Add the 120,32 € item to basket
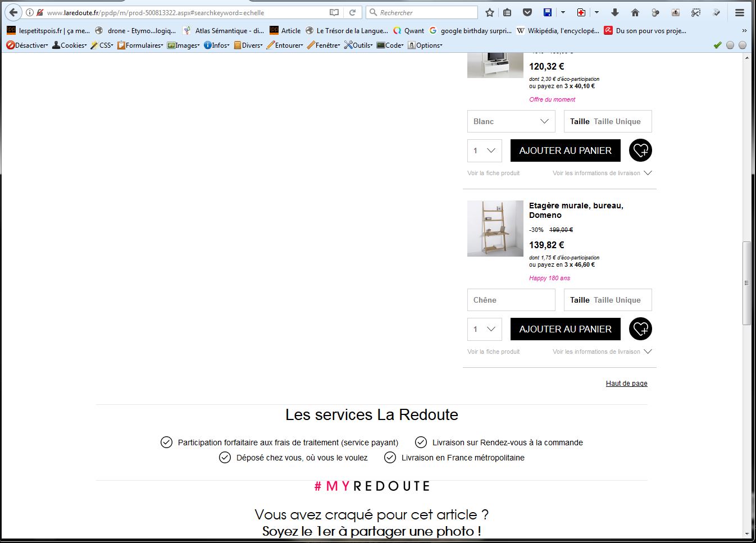Image resolution: width=756 pixels, height=543 pixels. (565, 150)
